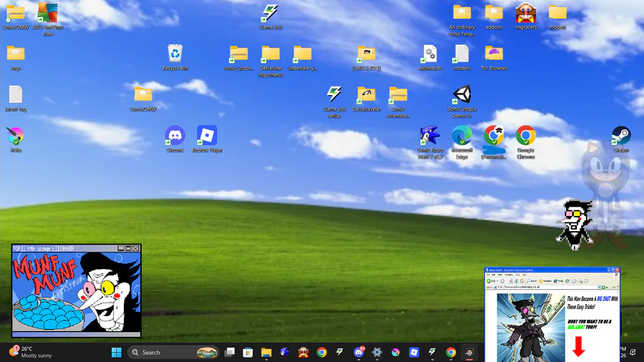Open the Game Jolt desktop shortcut
This screenshot has width=644, height=362.
click(270, 17)
